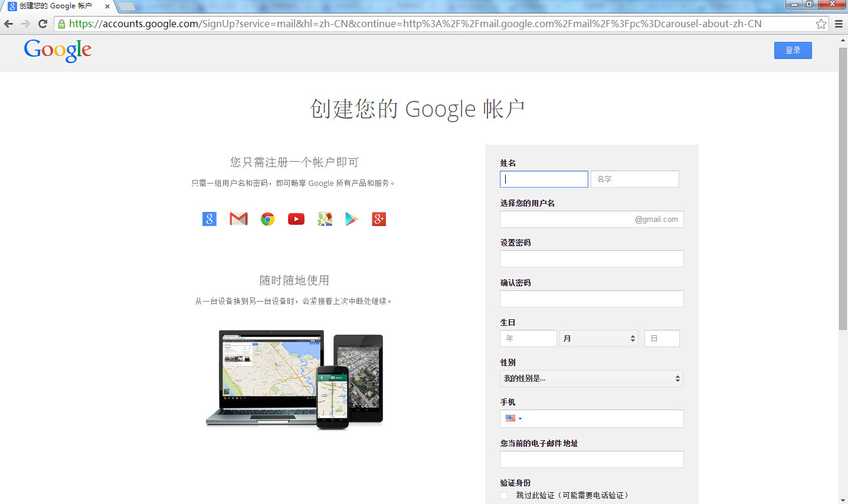Click the YouTube play icon

pyautogui.click(x=296, y=218)
